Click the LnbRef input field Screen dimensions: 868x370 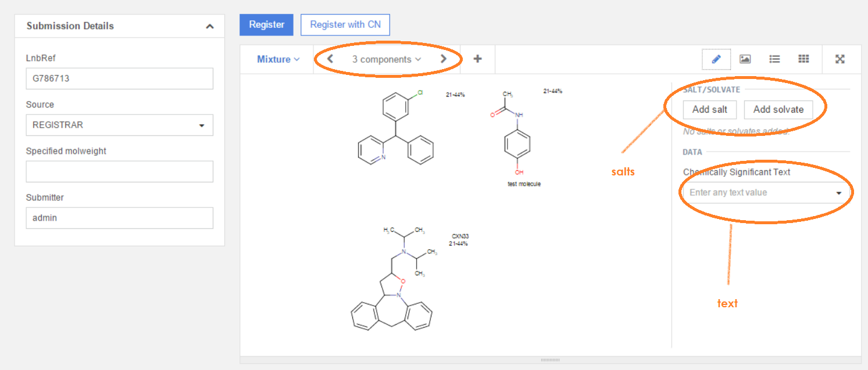[x=119, y=78]
